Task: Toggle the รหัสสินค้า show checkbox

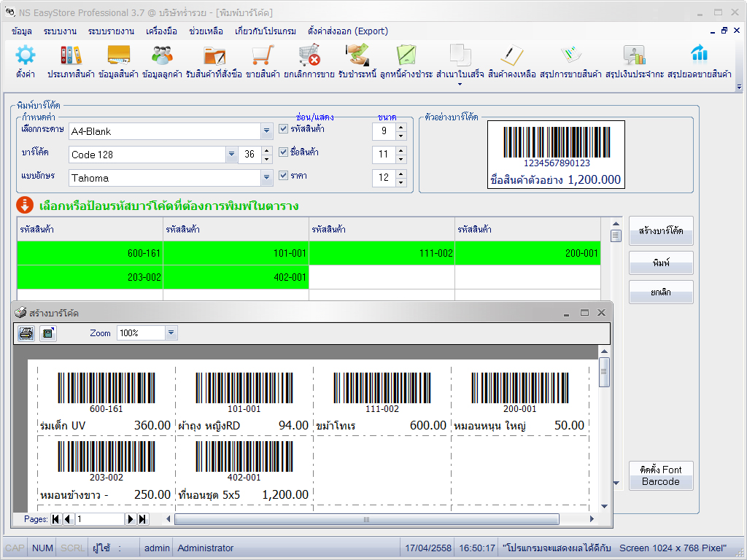Action: pyautogui.click(x=284, y=128)
